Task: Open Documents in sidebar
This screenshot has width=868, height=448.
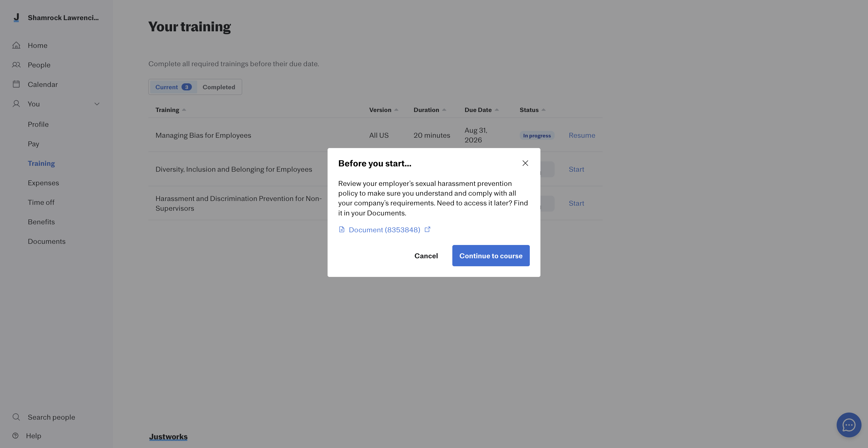Action: (x=46, y=241)
